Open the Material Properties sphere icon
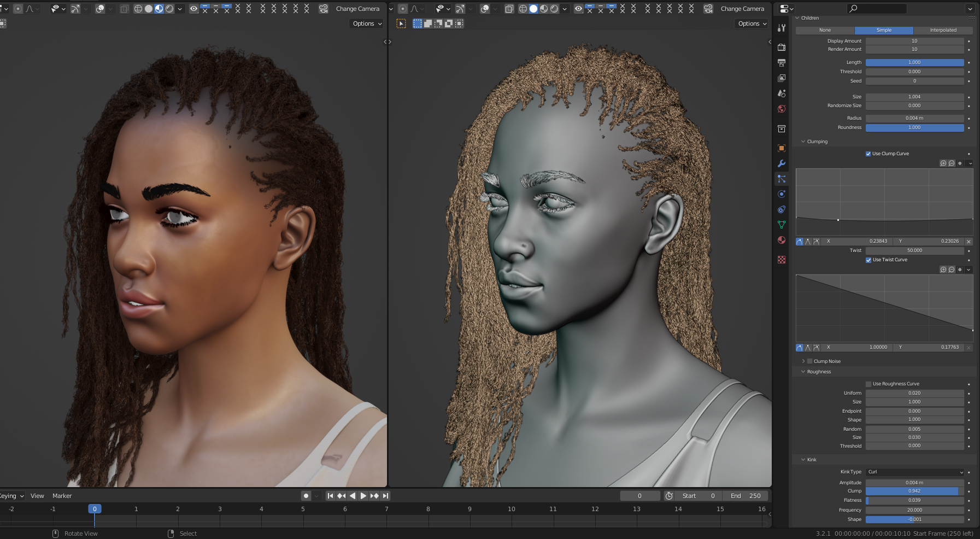Screen dimensions: 980x539 tap(782, 239)
